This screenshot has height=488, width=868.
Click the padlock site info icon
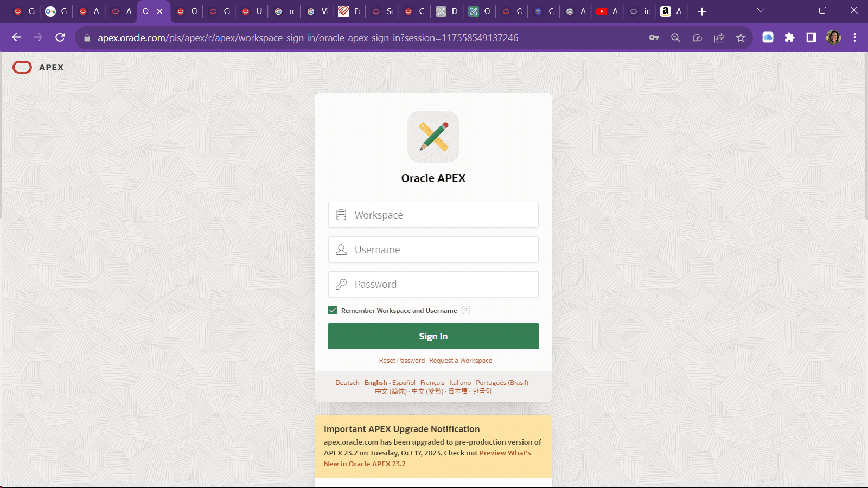coord(87,38)
